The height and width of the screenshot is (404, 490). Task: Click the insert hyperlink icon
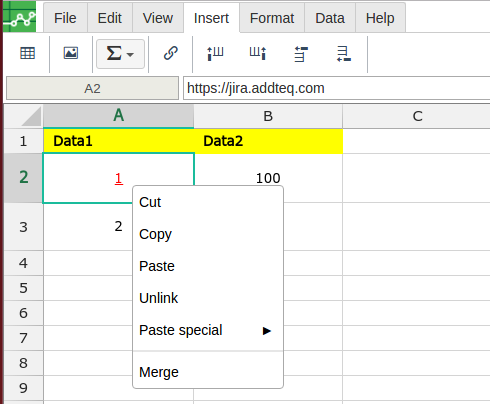pyautogui.click(x=171, y=53)
